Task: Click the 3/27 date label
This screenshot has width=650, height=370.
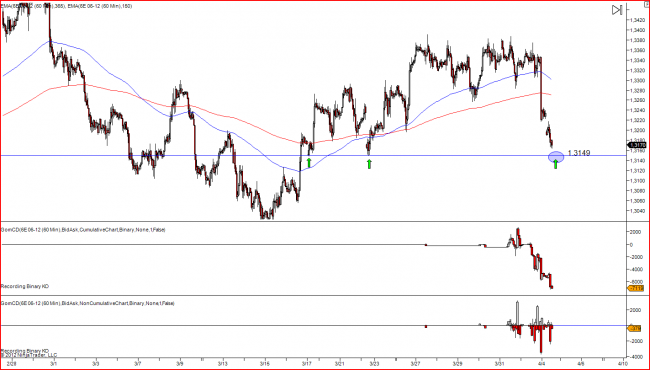Action: [x=416, y=362]
